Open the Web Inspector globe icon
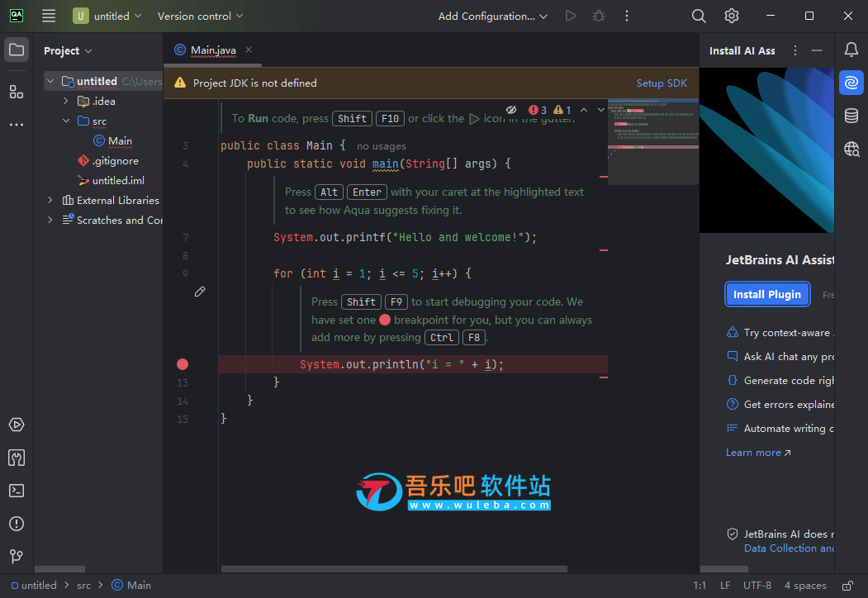The image size is (868, 598). [x=851, y=149]
